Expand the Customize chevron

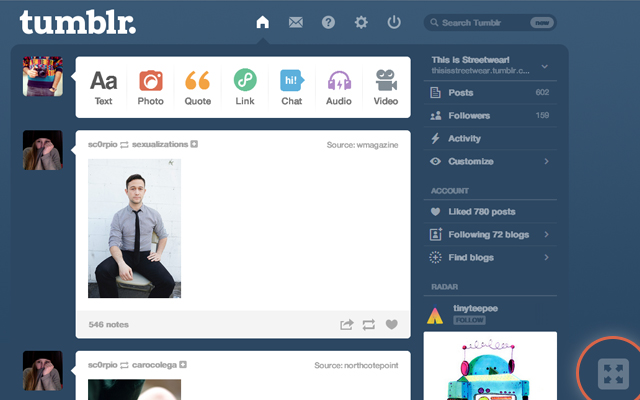[x=546, y=161]
